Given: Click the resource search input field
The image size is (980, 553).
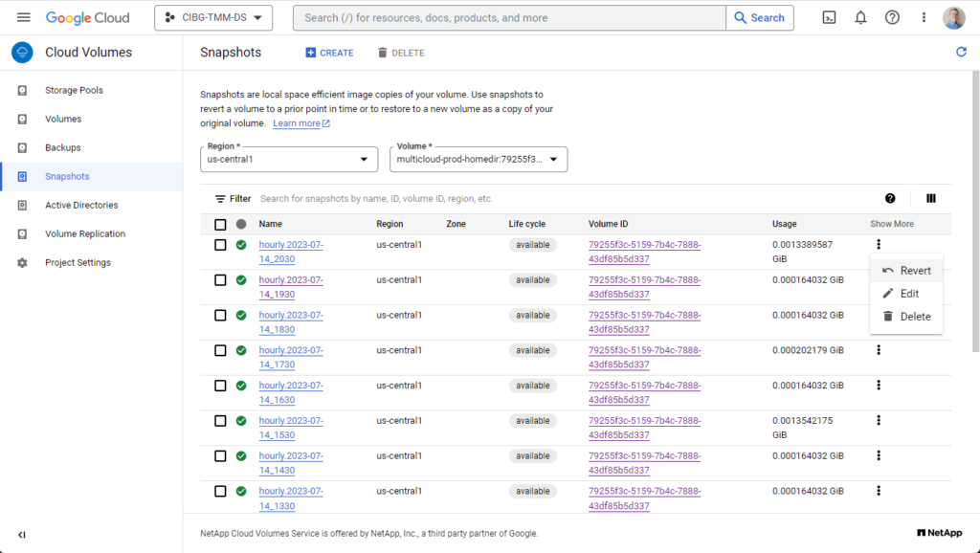Looking at the screenshot, I should tap(509, 17).
